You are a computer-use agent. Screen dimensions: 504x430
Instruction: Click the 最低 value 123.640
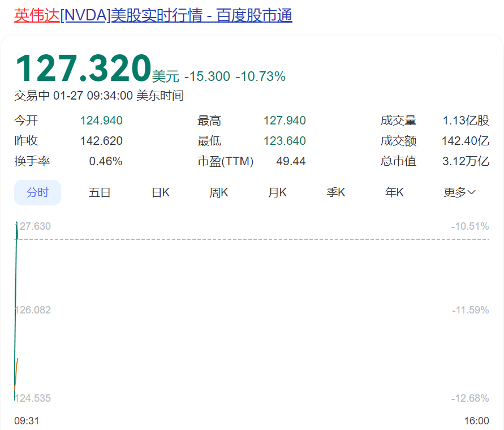pyautogui.click(x=285, y=141)
